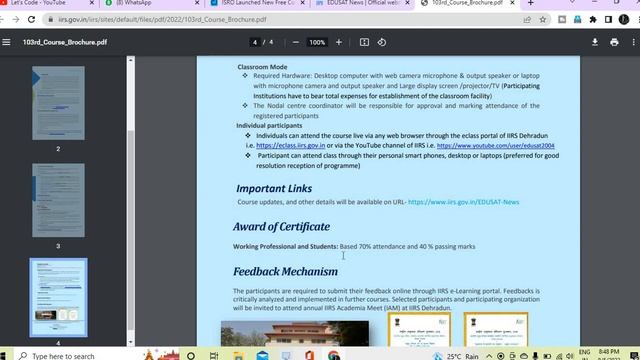
Task: Close the EDUSAT News tab
Action: 407,3
